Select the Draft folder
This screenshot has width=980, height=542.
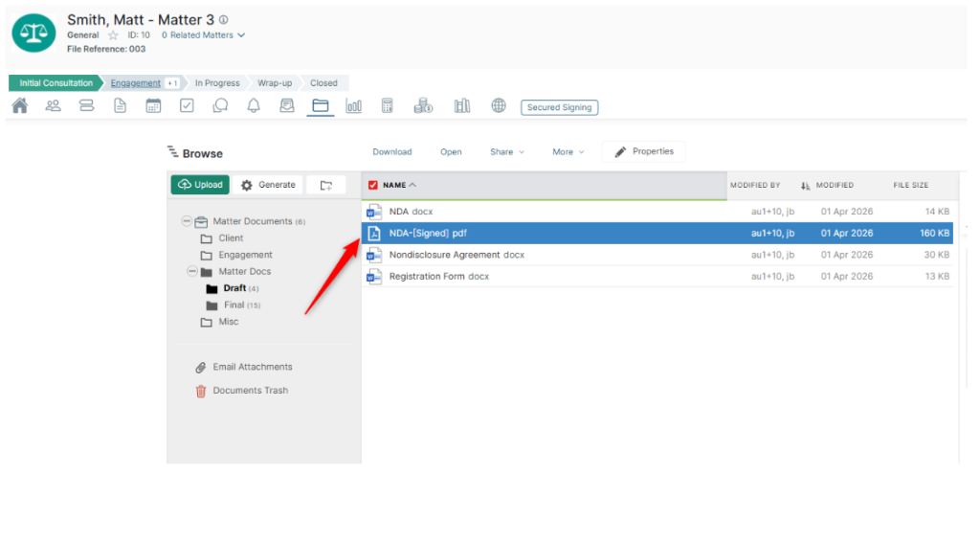pyautogui.click(x=234, y=288)
